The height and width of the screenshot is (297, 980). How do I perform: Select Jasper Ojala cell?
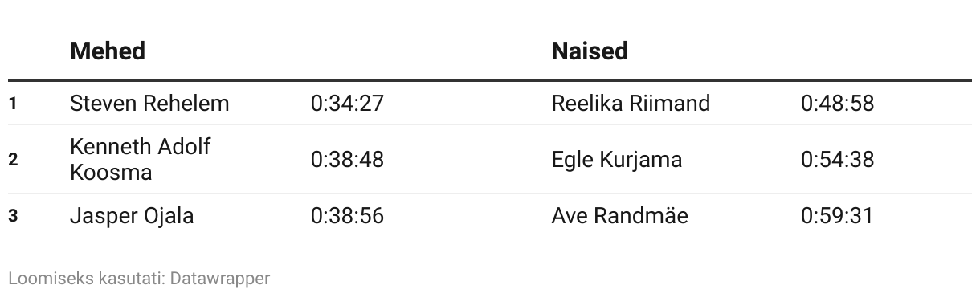click(x=132, y=216)
